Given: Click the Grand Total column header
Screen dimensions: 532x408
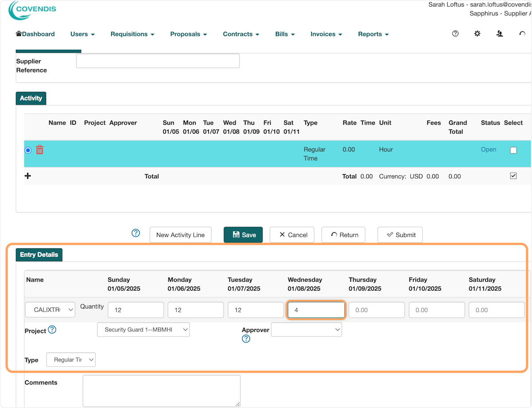Looking at the screenshot, I should (x=458, y=127).
